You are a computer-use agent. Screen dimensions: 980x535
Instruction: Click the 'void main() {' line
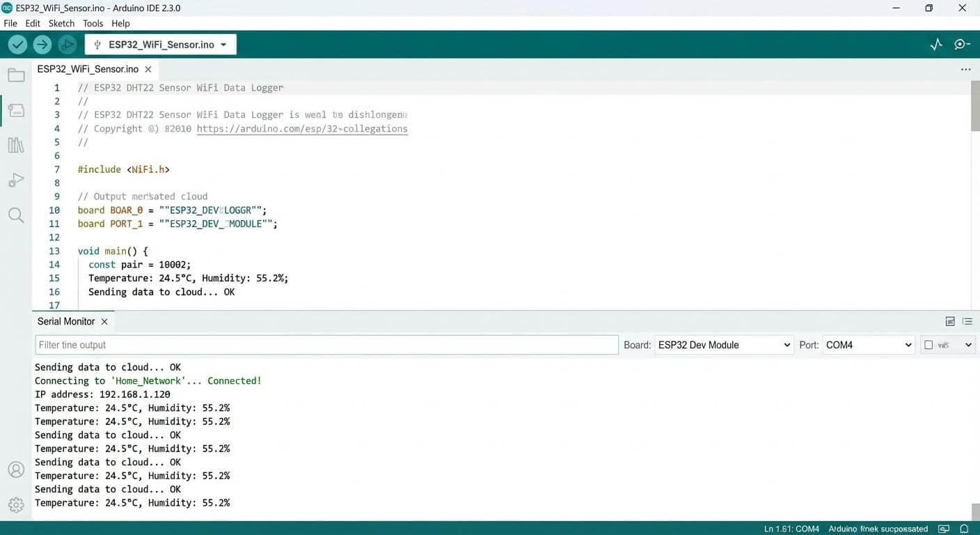(113, 251)
